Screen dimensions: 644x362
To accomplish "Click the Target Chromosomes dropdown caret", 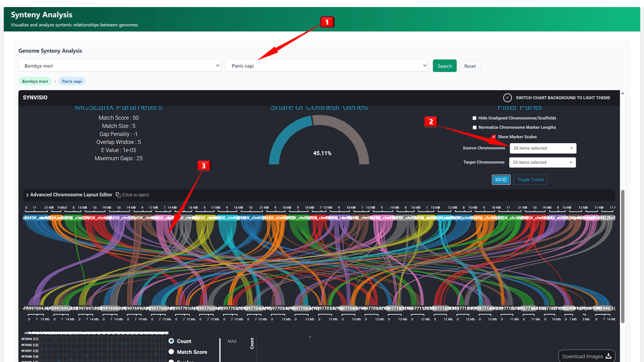I will [571, 162].
